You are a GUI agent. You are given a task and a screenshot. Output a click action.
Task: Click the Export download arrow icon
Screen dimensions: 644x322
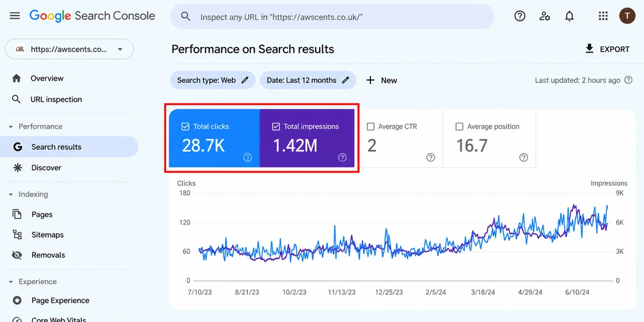pos(589,49)
